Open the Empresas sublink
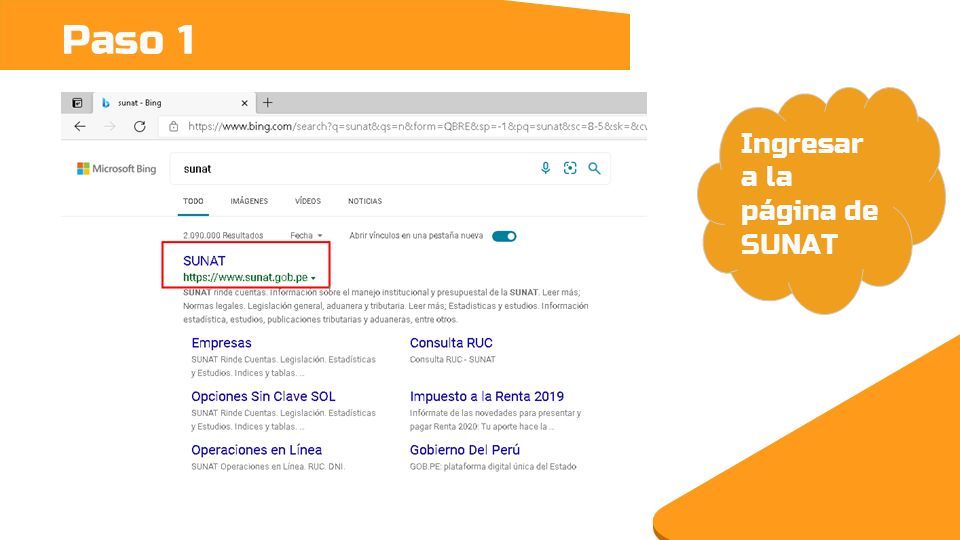Image resolution: width=960 pixels, height=540 pixels. [x=222, y=343]
